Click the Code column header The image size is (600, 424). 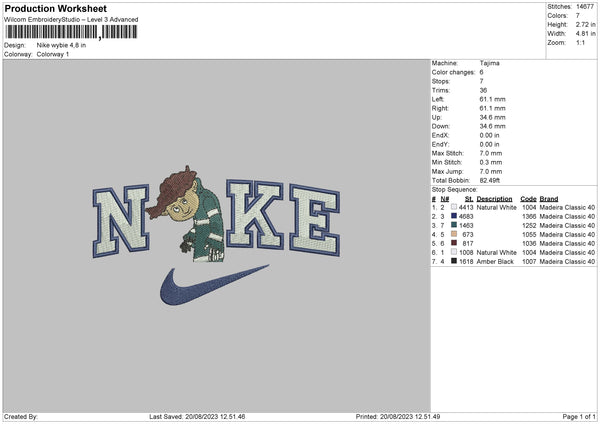point(528,199)
